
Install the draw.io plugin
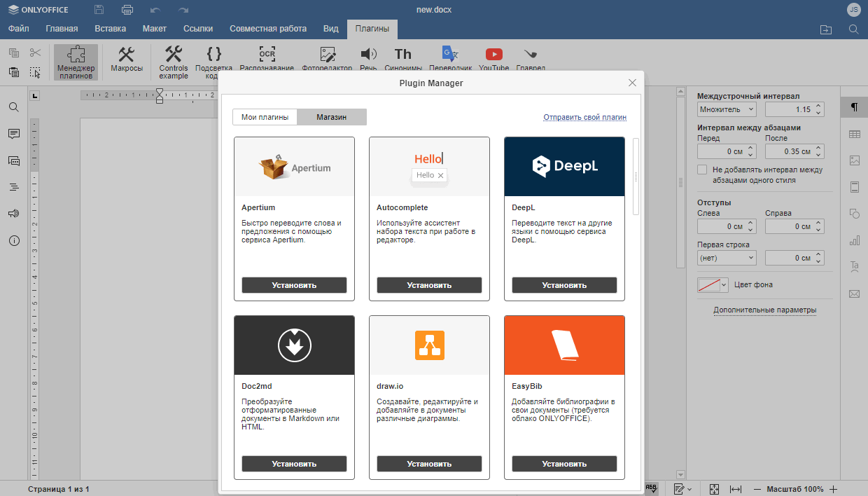pyautogui.click(x=429, y=464)
